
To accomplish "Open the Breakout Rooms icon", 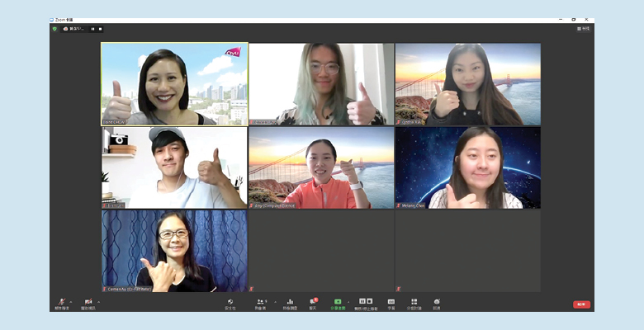I will coord(414,302).
